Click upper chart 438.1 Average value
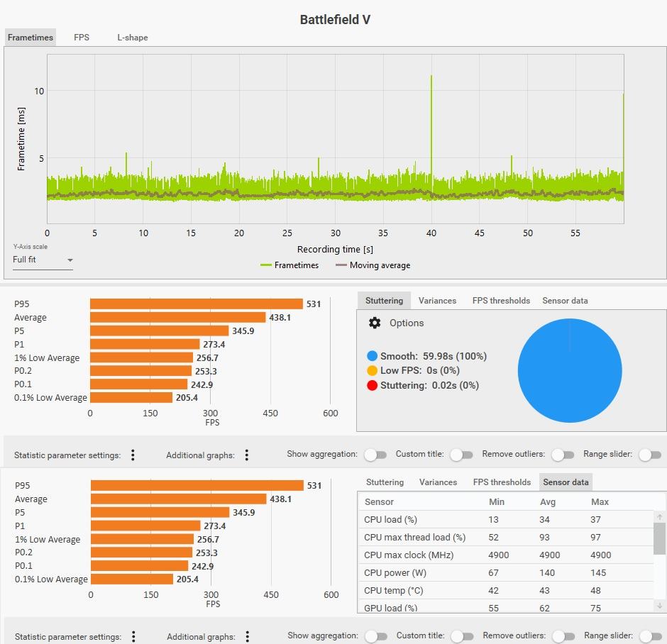Image resolution: width=667 pixels, height=644 pixels. coord(280,317)
